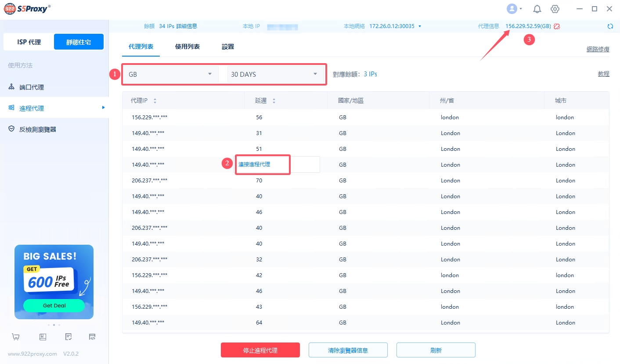
Task: Sort list by 延遲 column arrows
Action: pos(274,101)
